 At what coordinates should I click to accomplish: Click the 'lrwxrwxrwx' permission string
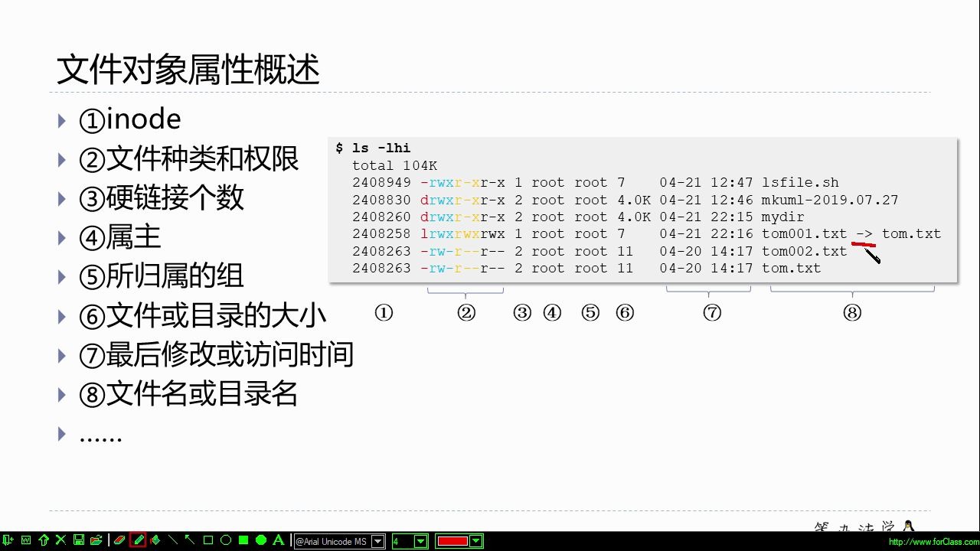[x=463, y=234]
